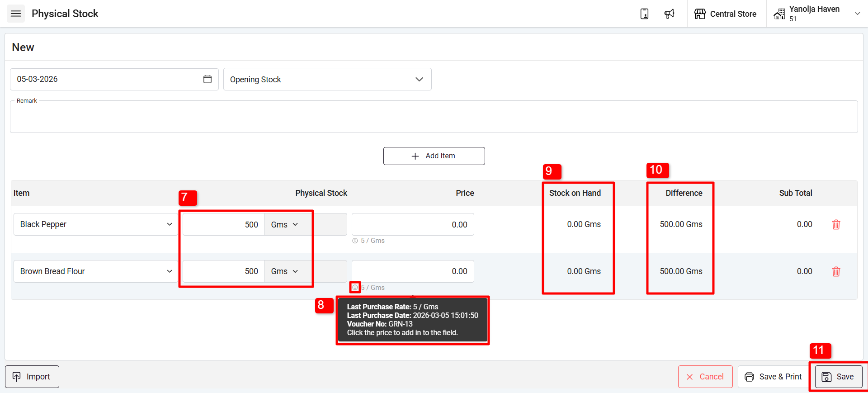Click the mobile device icon in header
This screenshot has width=868, height=393.
644,14
